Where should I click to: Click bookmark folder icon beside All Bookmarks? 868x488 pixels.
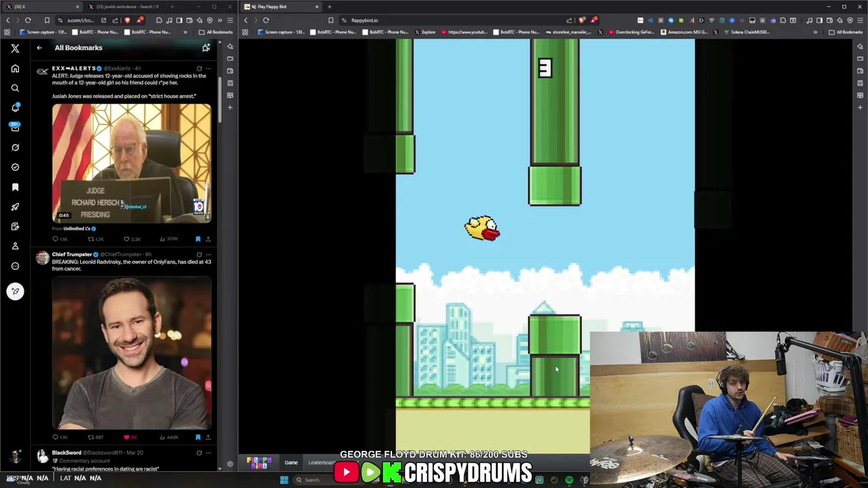(206, 47)
